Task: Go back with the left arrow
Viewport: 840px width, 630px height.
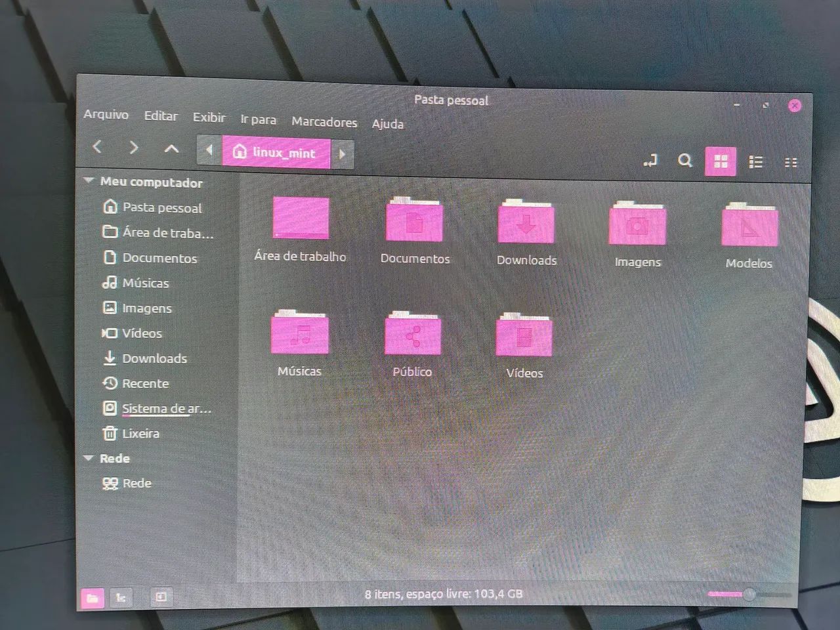Action: point(97,147)
